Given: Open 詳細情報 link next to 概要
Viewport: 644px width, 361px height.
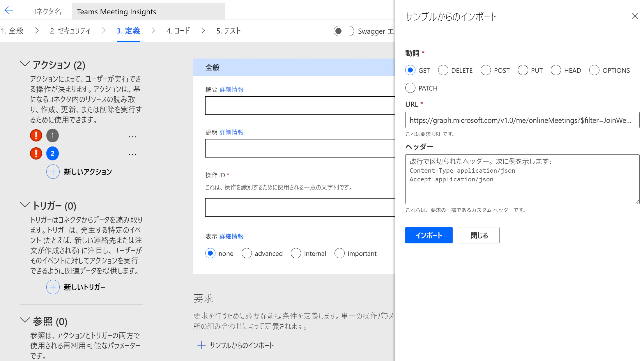Looking at the screenshot, I should [231, 89].
